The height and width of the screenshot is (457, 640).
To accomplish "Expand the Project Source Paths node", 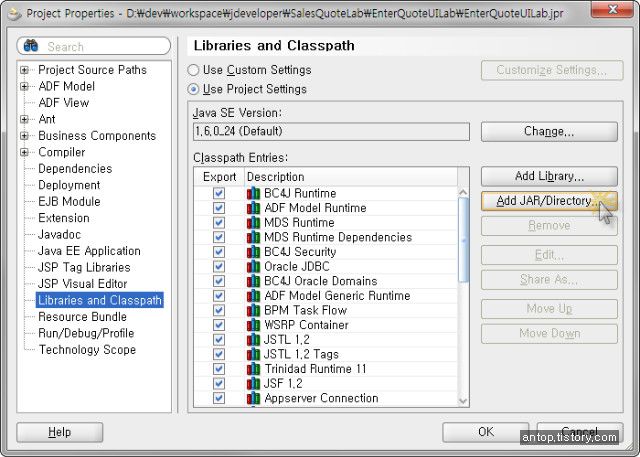I will 24,70.
